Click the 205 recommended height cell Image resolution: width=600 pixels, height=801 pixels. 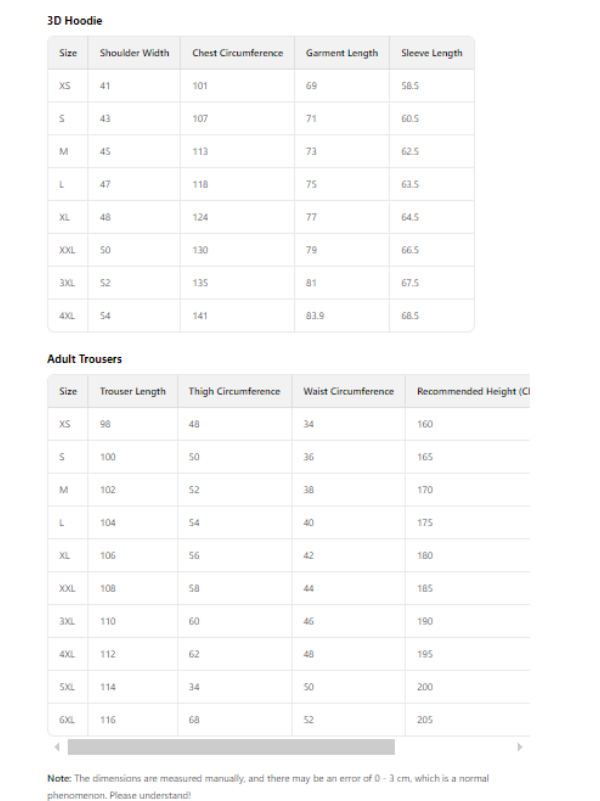pyautogui.click(x=425, y=720)
